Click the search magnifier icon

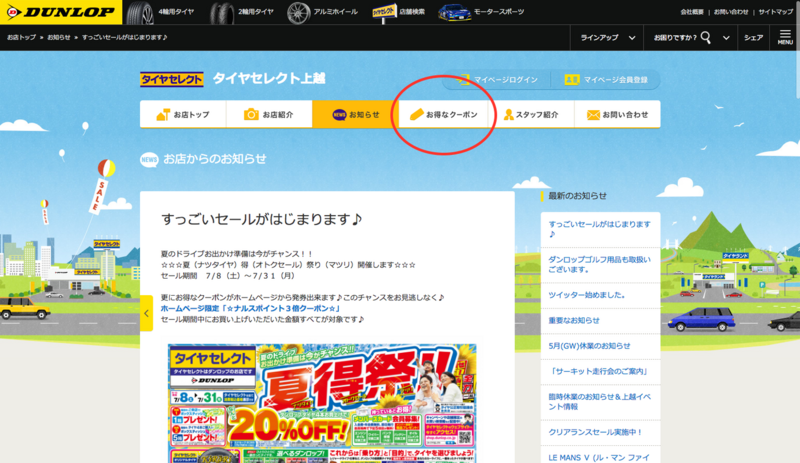click(706, 37)
